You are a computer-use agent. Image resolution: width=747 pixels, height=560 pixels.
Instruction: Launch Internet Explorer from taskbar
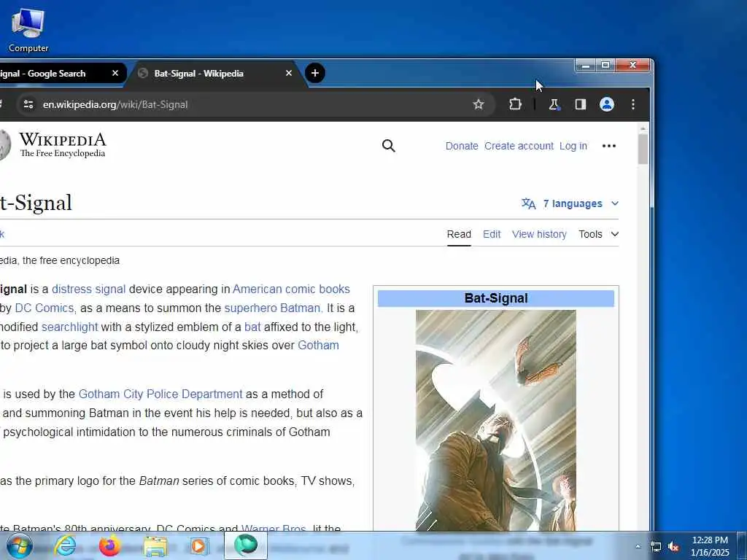click(x=65, y=545)
